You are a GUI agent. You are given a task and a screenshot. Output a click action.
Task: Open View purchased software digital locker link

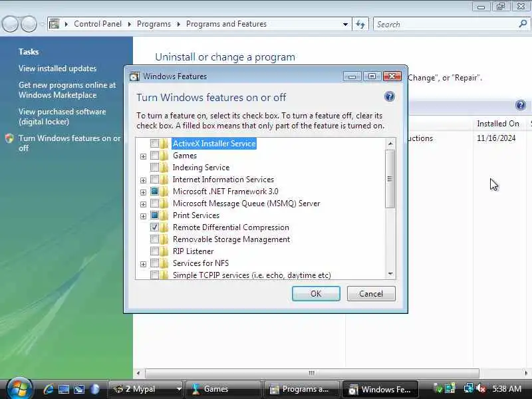point(62,116)
